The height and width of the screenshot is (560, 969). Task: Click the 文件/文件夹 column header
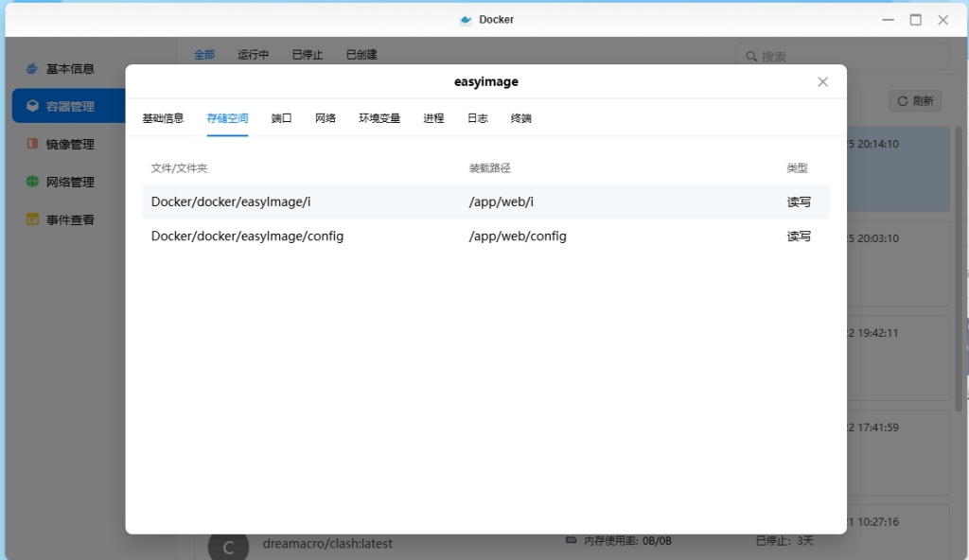179,168
